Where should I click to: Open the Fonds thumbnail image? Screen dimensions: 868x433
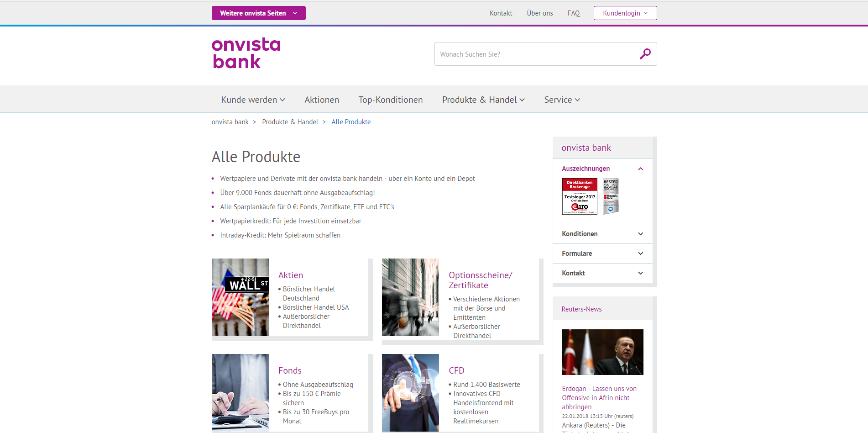pos(240,393)
